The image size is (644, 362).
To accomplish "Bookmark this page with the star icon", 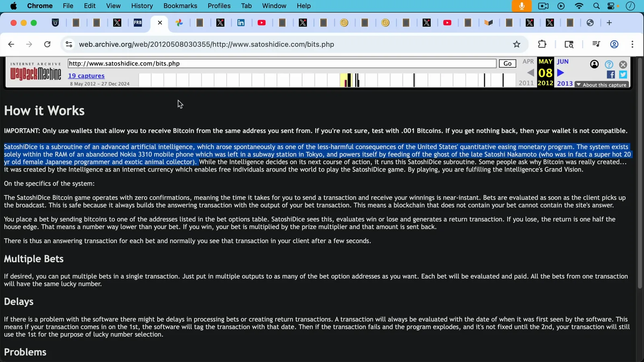I will point(516,44).
